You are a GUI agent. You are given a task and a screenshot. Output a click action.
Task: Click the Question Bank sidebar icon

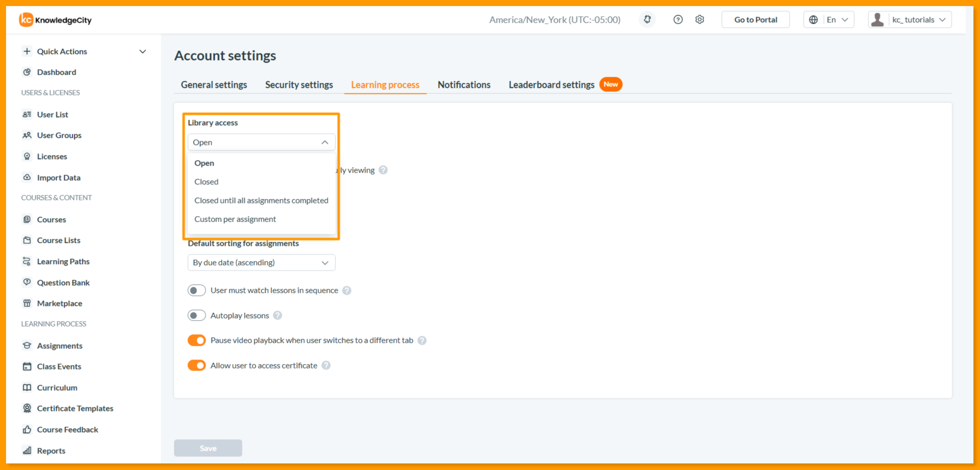click(27, 283)
